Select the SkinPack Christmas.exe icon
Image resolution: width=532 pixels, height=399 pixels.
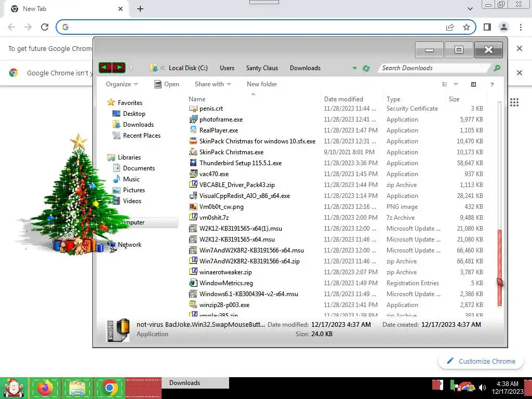193,152
